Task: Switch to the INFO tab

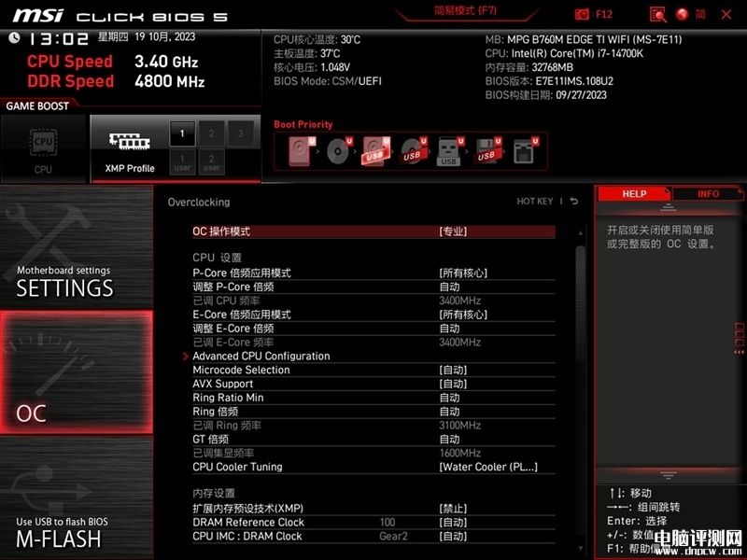Action: click(708, 194)
